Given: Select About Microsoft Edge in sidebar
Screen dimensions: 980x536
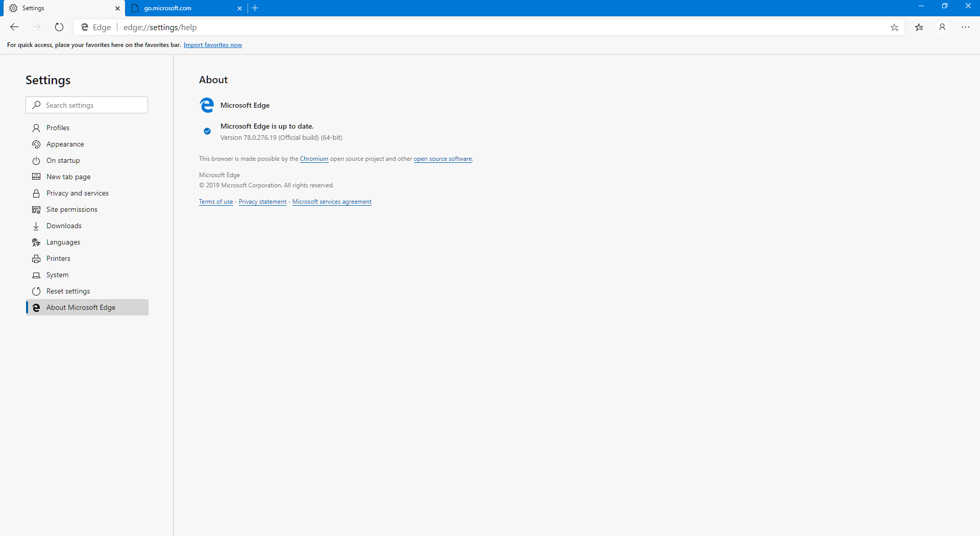Looking at the screenshot, I should [x=87, y=307].
